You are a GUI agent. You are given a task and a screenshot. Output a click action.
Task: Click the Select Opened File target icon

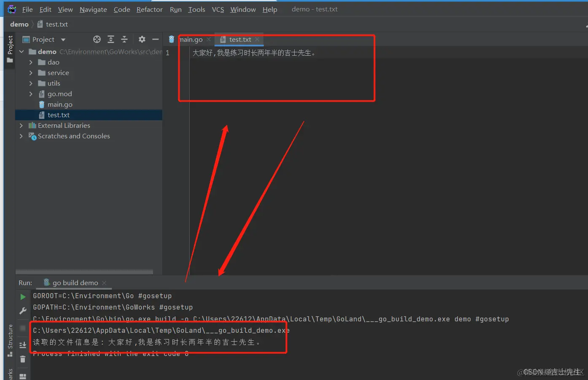point(97,39)
